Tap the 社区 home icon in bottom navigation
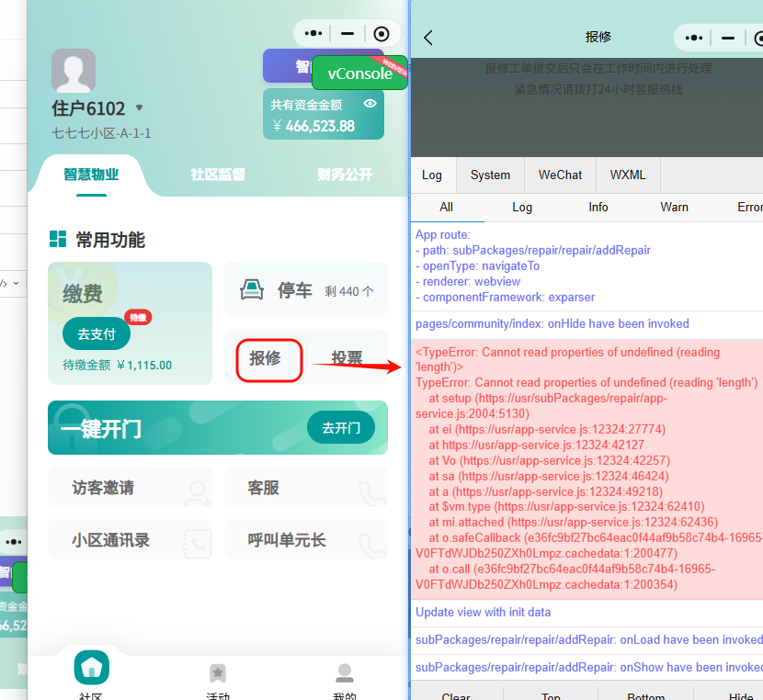The width and height of the screenshot is (763, 700). tap(91, 667)
